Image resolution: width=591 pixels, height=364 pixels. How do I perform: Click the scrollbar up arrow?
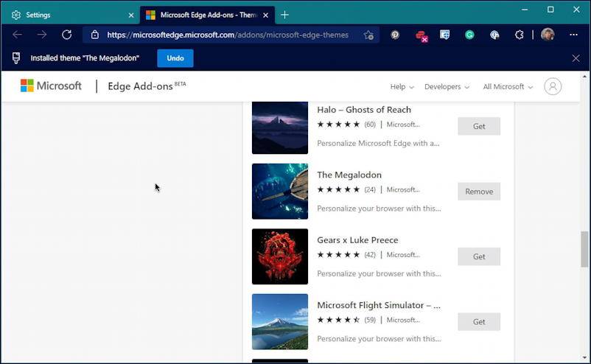[x=584, y=77]
